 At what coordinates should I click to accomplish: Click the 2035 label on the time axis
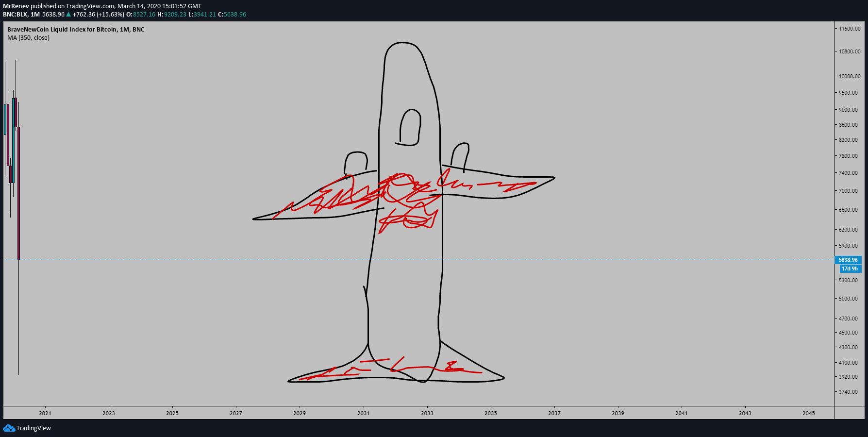tap(491, 413)
